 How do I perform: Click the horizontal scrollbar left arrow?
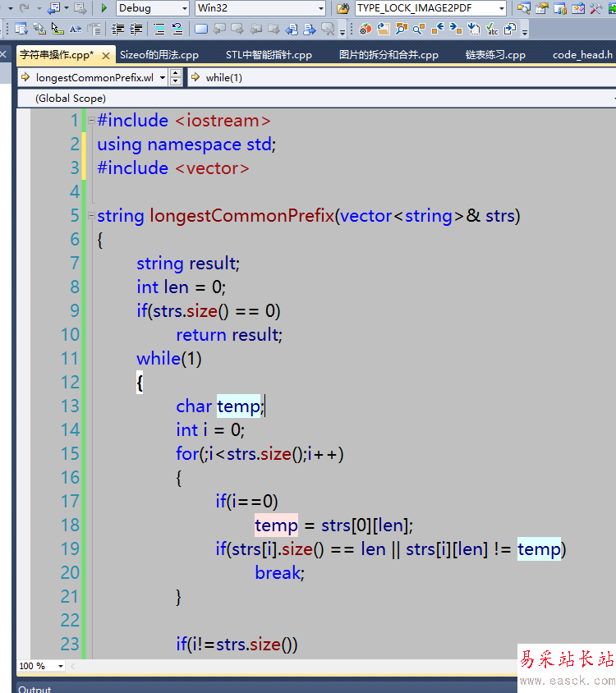click(72, 666)
